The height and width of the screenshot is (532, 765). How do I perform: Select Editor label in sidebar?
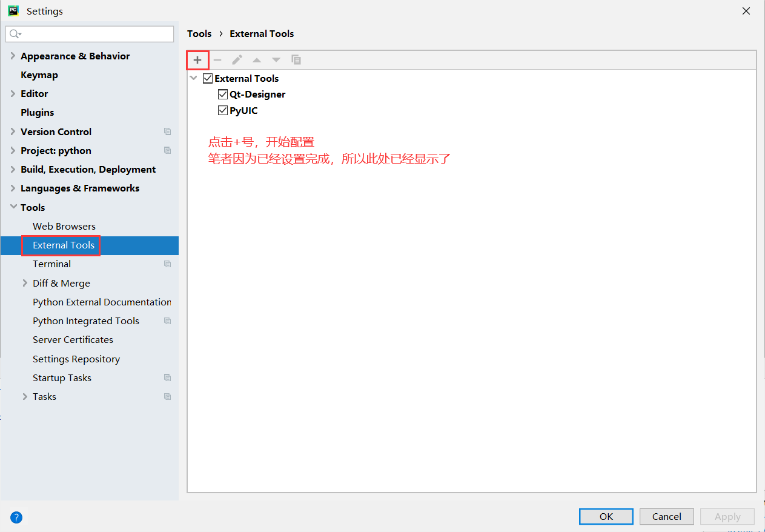pyautogui.click(x=34, y=94)
